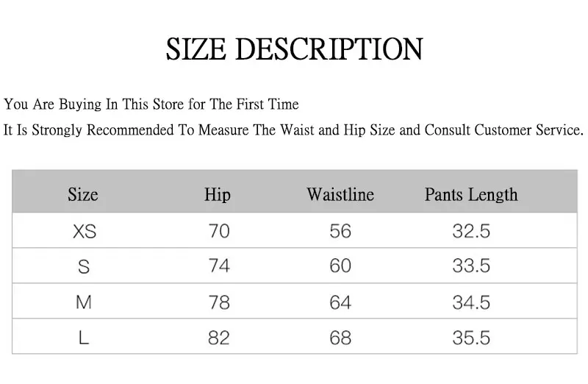Image resolution: width=588 pixels, height=384 pixels.
Task: Click the Consult Customer Service recommendation text
Action: [293, 130]
